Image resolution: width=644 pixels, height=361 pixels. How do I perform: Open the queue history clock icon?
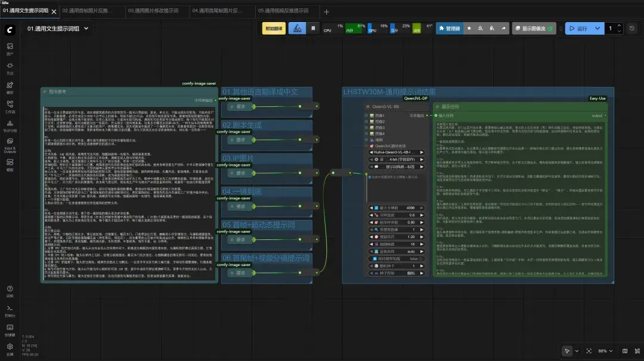[632, 29]
